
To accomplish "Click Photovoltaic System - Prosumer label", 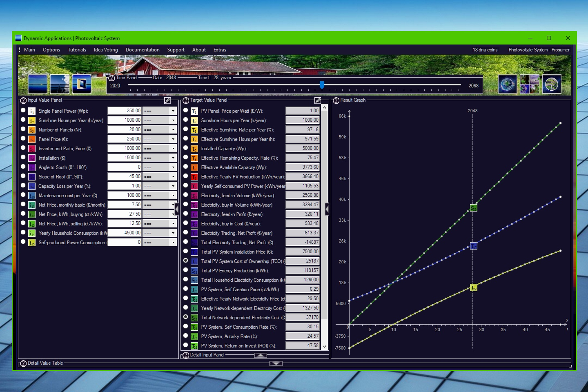I will click(539, 50).
